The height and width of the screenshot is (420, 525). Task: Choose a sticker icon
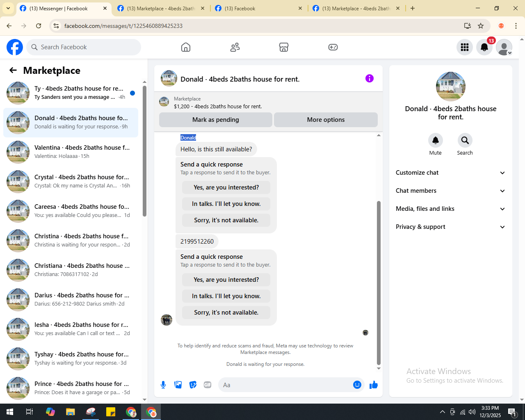coord(193,385)
